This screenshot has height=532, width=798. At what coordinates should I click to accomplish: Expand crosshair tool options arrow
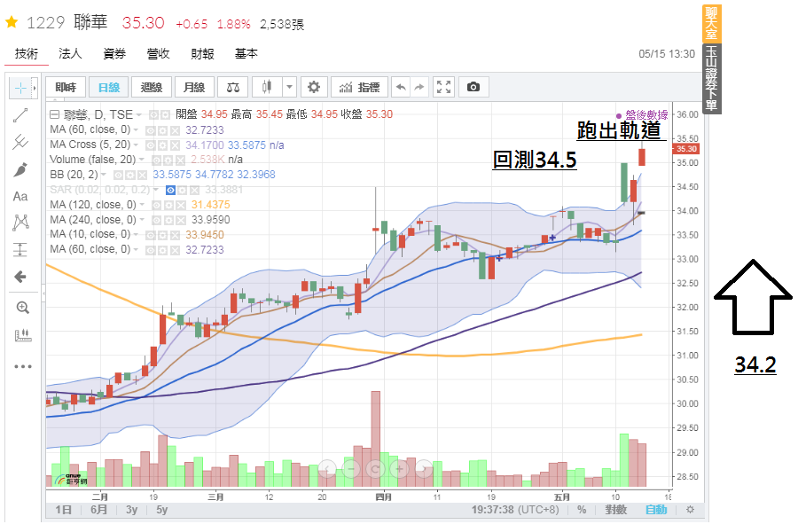pos(35,89)
